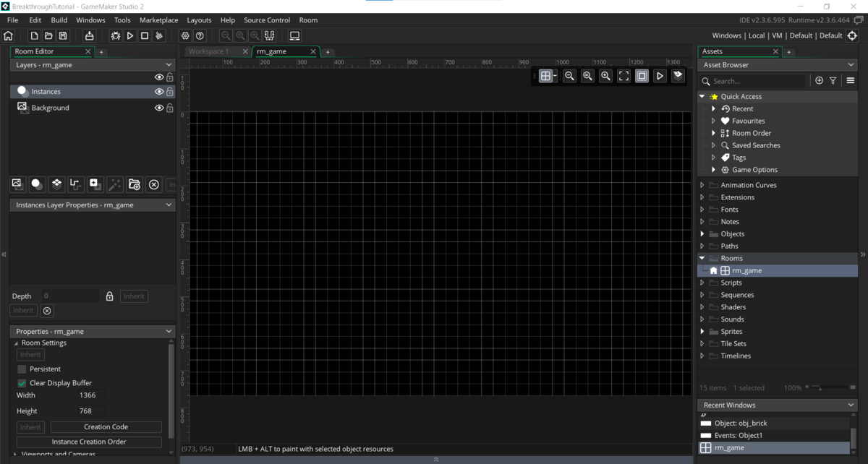
Task: Delete selected layer using the X icon
Action: coord(153,184)
